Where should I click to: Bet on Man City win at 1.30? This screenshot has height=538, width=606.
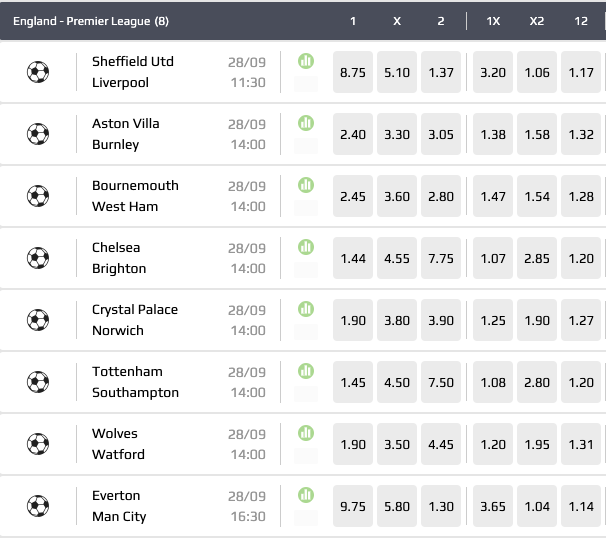pyautogui.click(x=440, y=507)
